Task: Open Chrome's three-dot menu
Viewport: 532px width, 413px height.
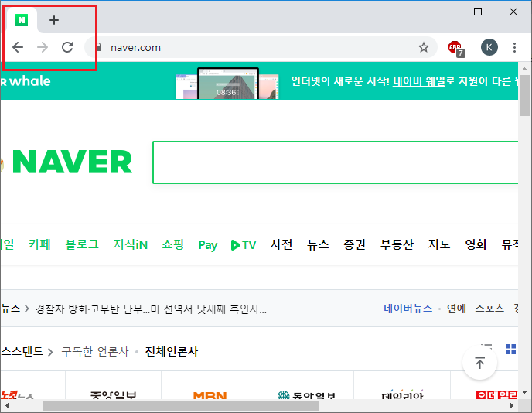Action: point(514,47)
